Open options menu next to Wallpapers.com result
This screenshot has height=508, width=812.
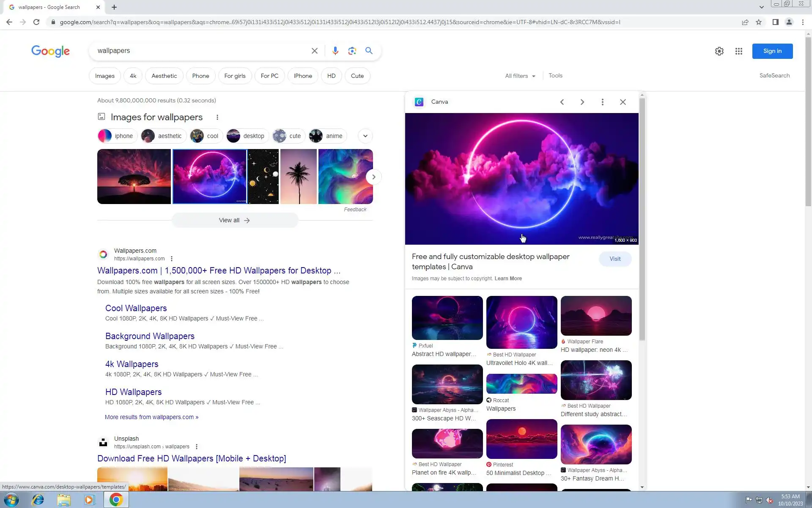pyautogui.click(x=172, y=259)
